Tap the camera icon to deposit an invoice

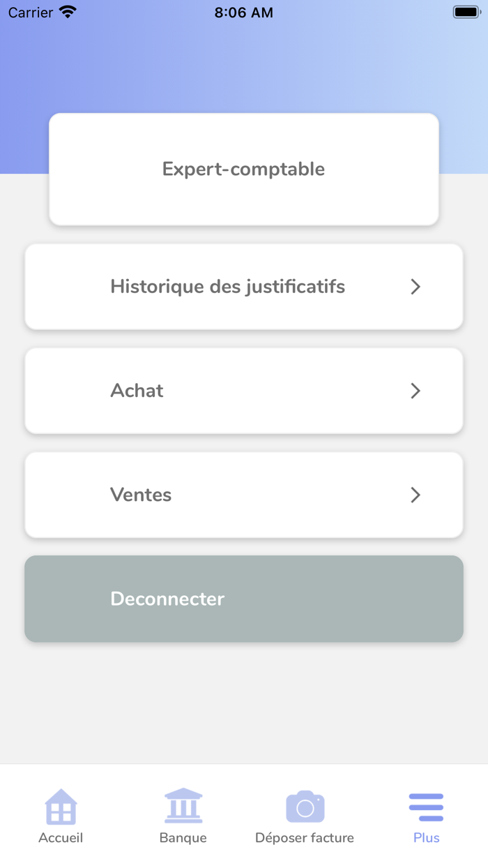point(305,807)
